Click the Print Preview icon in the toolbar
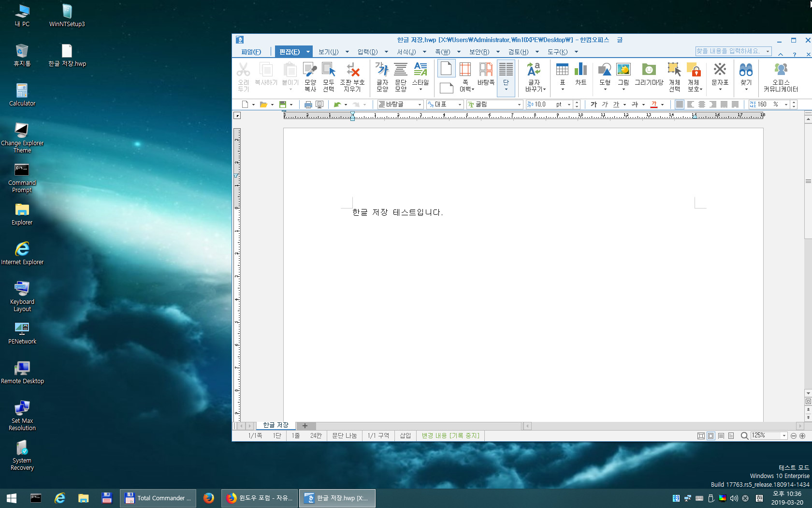 (x=319, y=105)
